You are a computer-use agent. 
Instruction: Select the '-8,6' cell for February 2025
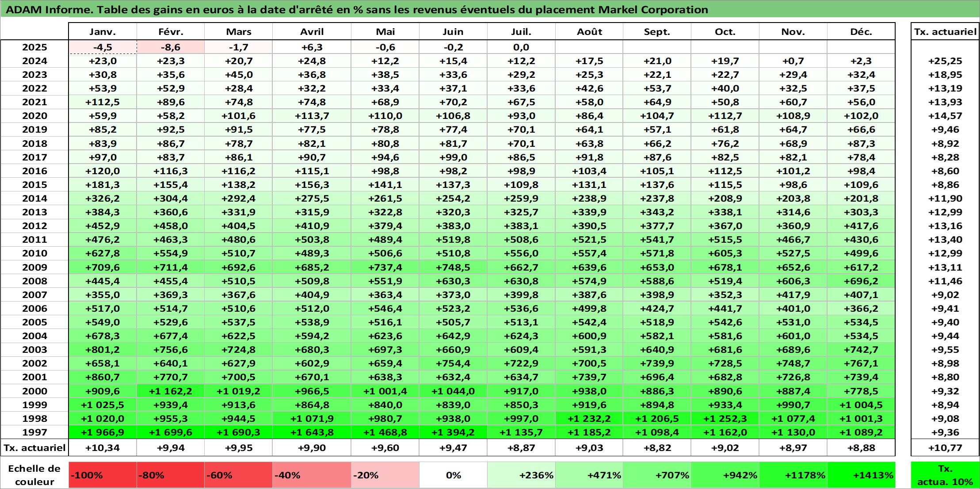pyautogui.click(x=171, y=47)
